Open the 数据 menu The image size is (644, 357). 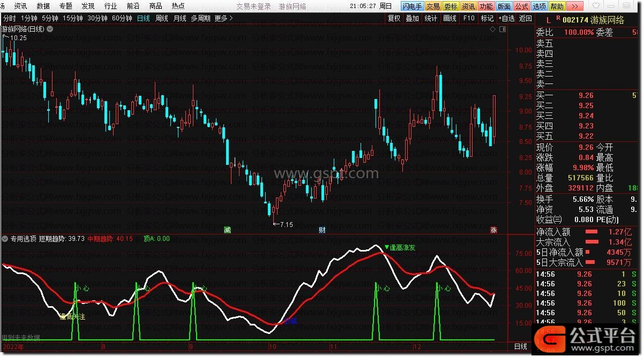click(x=43, y=6)
